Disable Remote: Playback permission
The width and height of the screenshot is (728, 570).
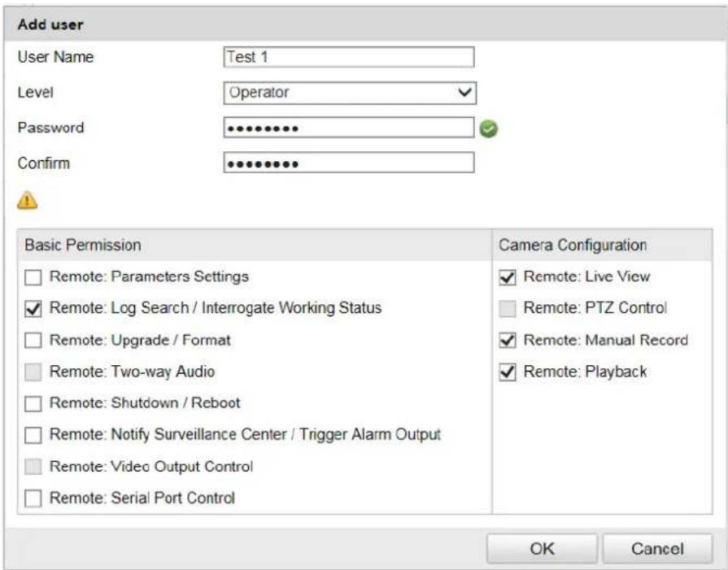508,372
